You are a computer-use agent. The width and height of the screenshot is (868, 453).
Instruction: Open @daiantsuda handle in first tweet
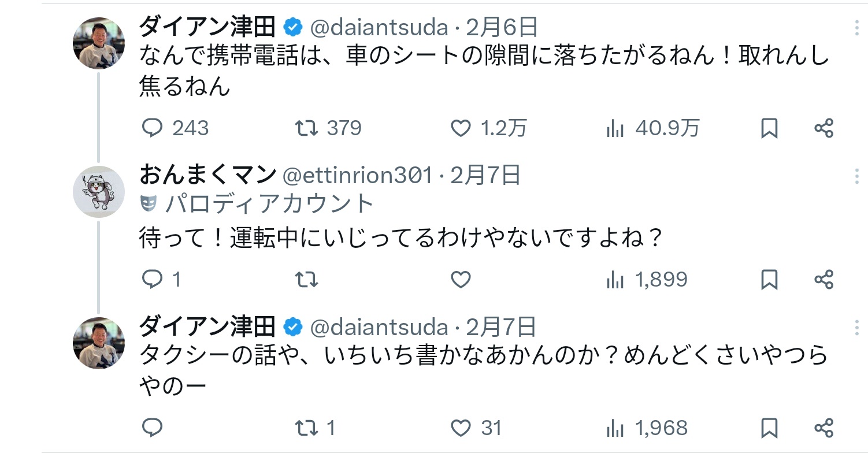tap(379, 27)
